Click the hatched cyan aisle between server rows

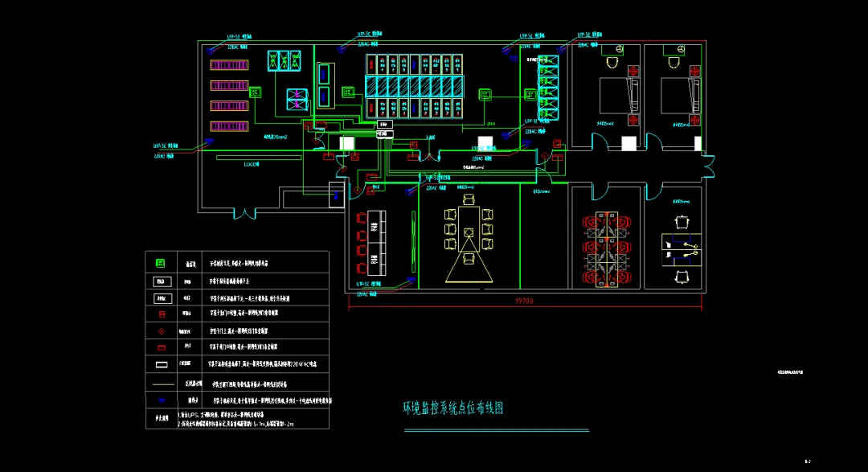click(x=414, y=86)
